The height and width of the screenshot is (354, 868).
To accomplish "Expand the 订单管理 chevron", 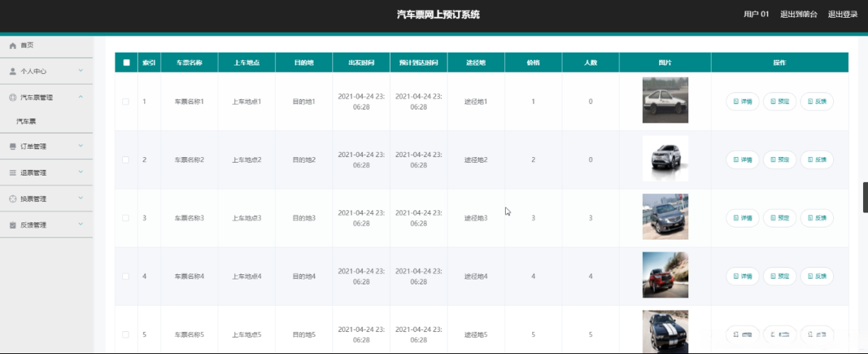I will click(x=81, y=146).
